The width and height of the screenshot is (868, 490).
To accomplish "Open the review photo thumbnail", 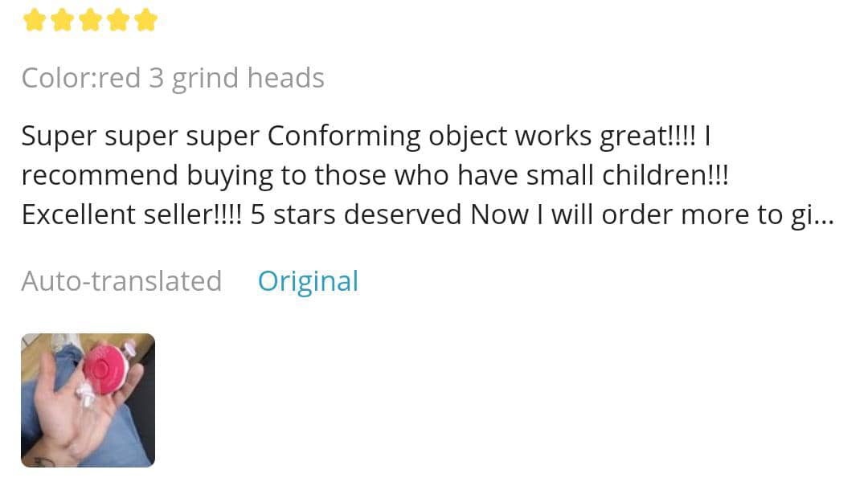I will coord(88,399).
